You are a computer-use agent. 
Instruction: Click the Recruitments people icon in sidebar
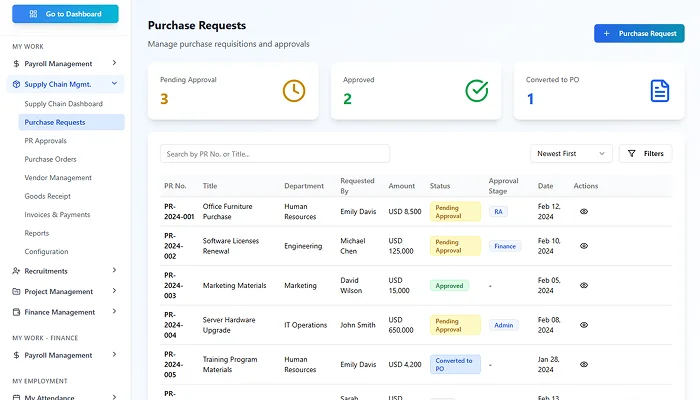pyautogui.click(x=17, y=270)
